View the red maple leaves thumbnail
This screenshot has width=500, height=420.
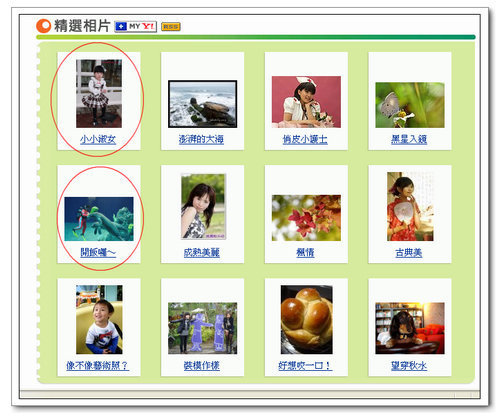[306, 218]
